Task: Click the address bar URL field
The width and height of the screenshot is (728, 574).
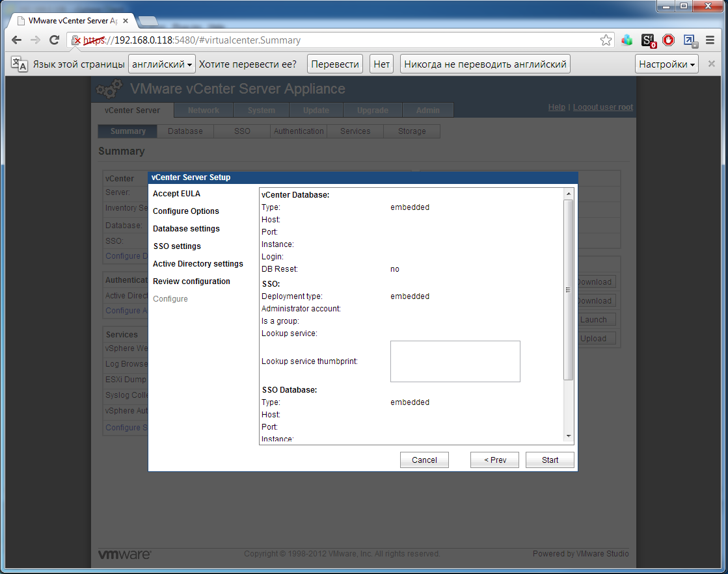Action: coord(342,40)
